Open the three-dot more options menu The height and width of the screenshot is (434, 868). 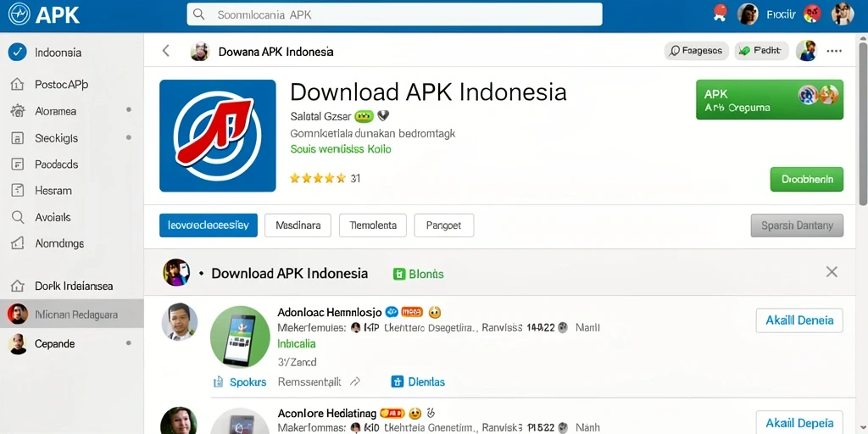834,51
